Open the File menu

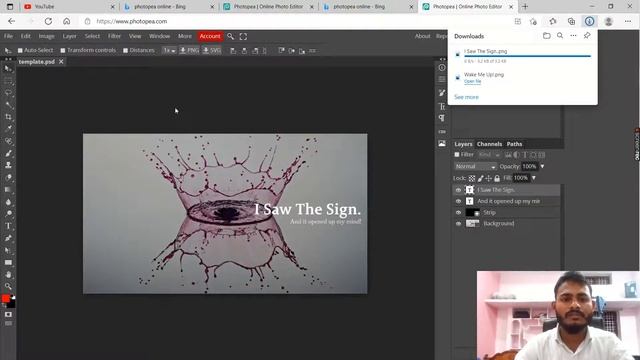[x=8, y=36]
